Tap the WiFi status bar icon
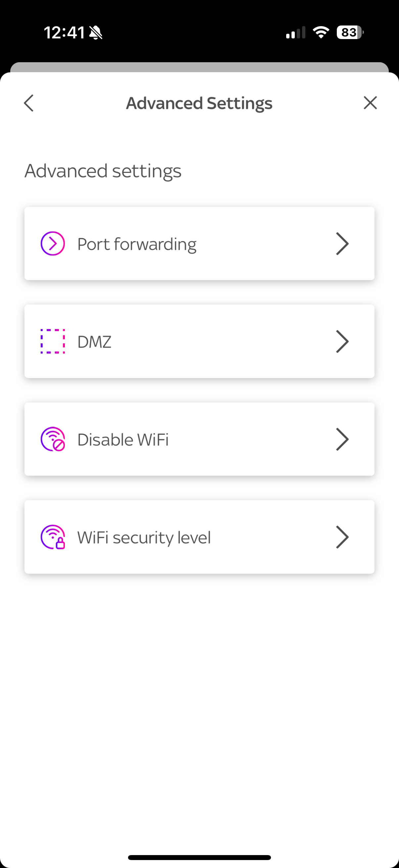Screen dimensions: 399x868 point(321,32)
